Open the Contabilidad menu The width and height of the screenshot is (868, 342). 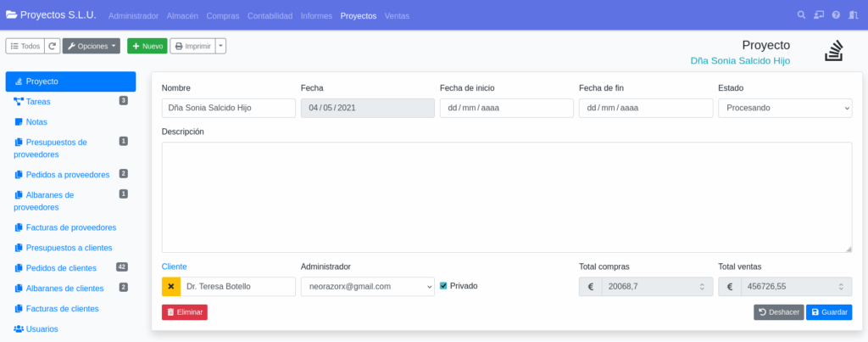[270, 16]
